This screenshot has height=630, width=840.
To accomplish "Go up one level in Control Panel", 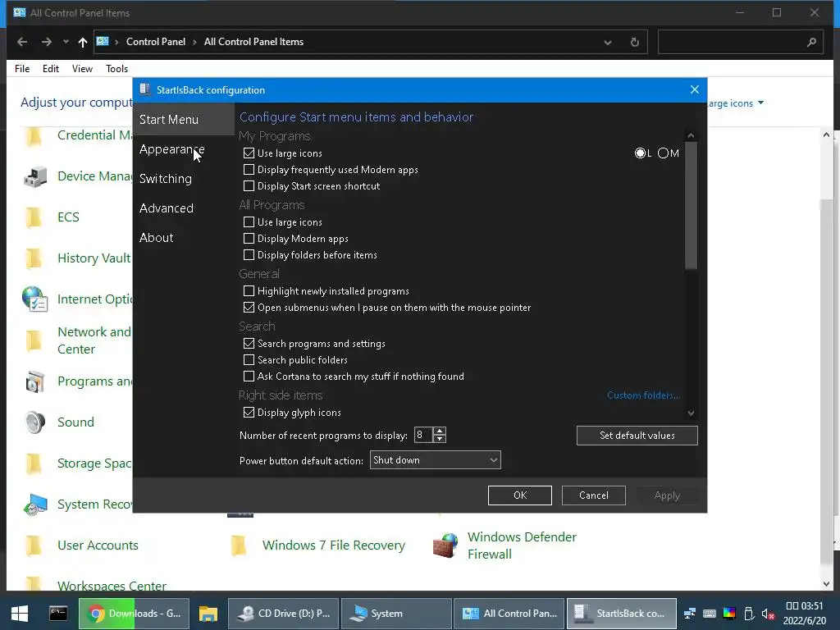I will [x=83, y=42].
